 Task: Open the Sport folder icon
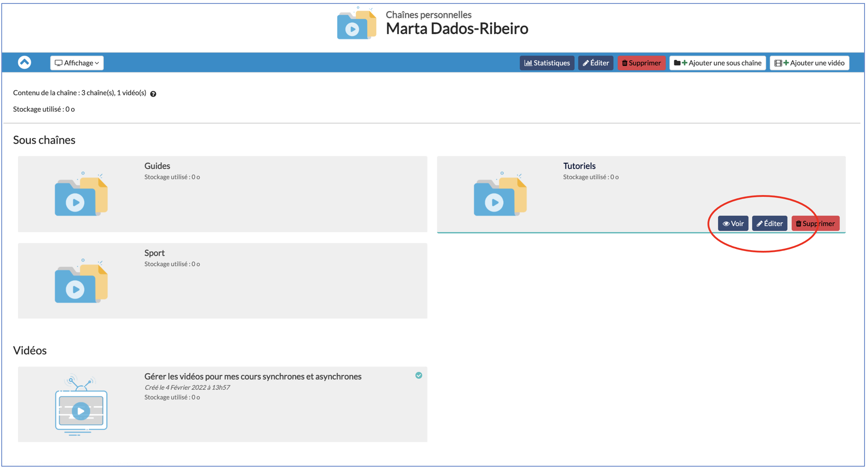(x=81, y=281)
